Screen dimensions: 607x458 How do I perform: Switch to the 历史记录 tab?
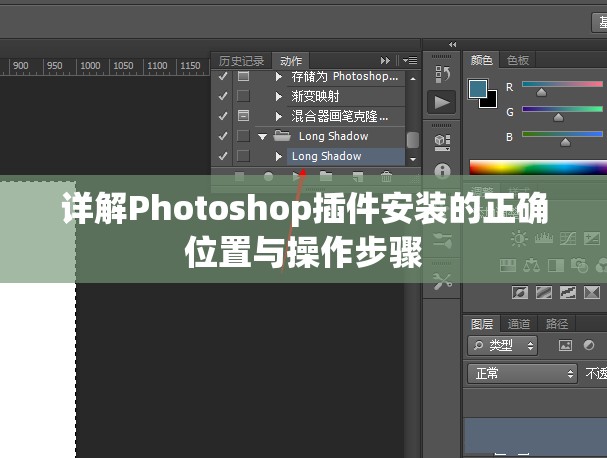click(x=241, y=61)
